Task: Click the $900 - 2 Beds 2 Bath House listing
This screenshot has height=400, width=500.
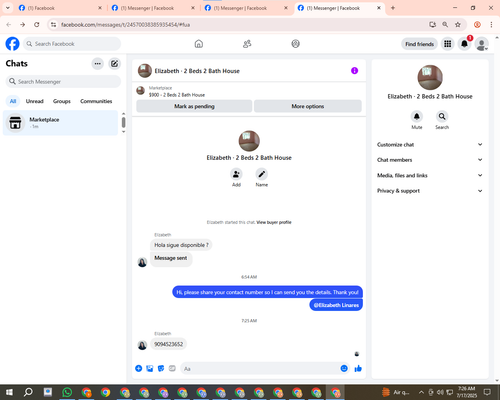Action: click(x=177, y=95)
